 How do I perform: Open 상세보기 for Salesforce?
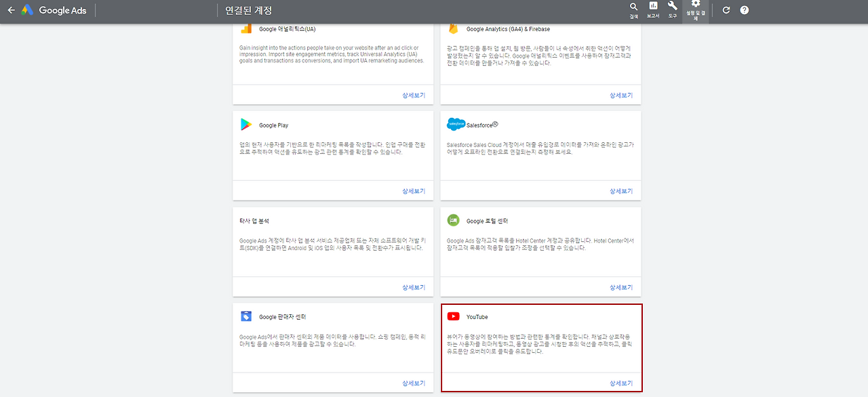point(621,191)
